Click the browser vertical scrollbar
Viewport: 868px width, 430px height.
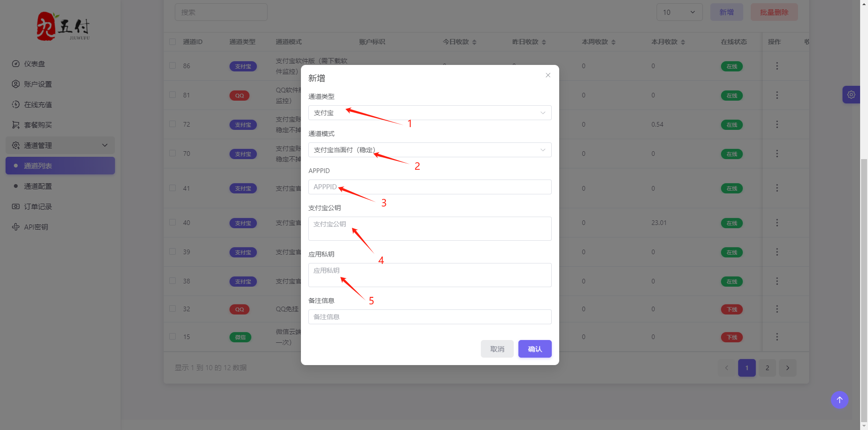coord(864,290)
